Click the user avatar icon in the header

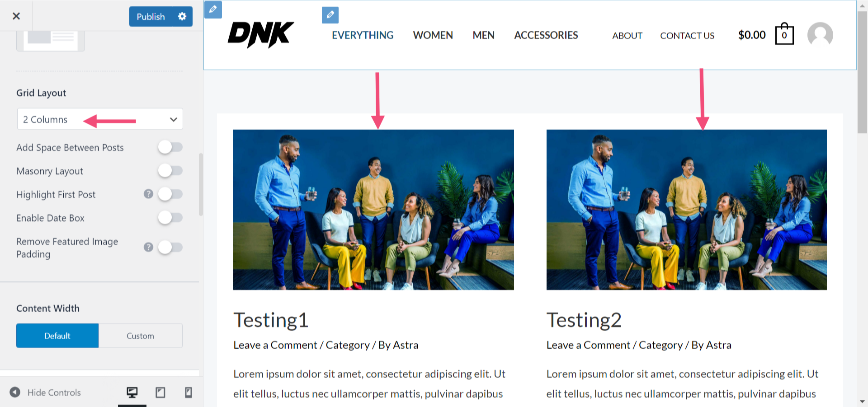[x=820, y=35]
